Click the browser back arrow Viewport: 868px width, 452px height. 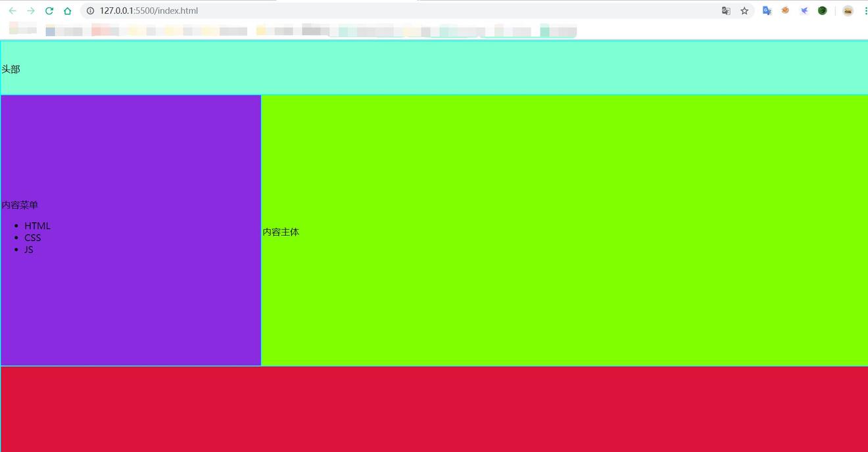(x=12, y=11)
